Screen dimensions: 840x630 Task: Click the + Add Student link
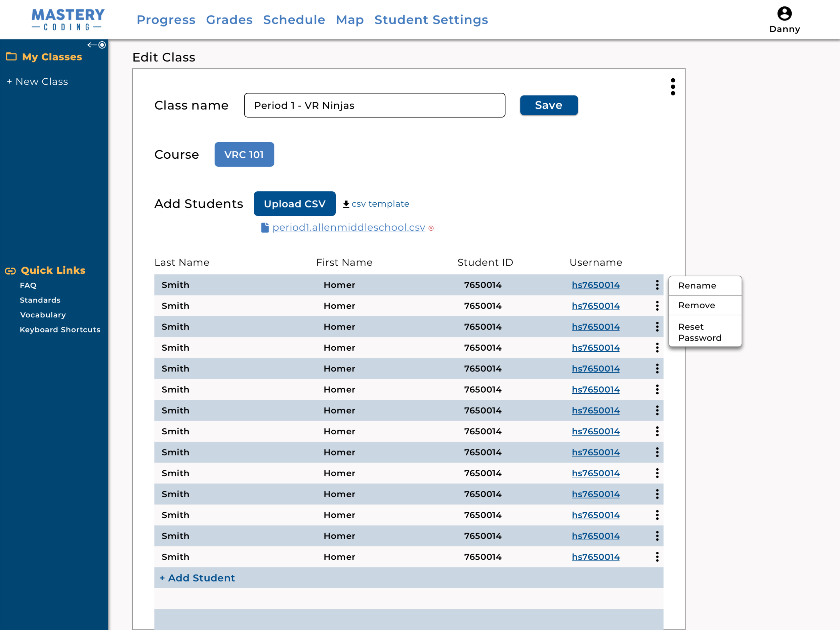197,578
